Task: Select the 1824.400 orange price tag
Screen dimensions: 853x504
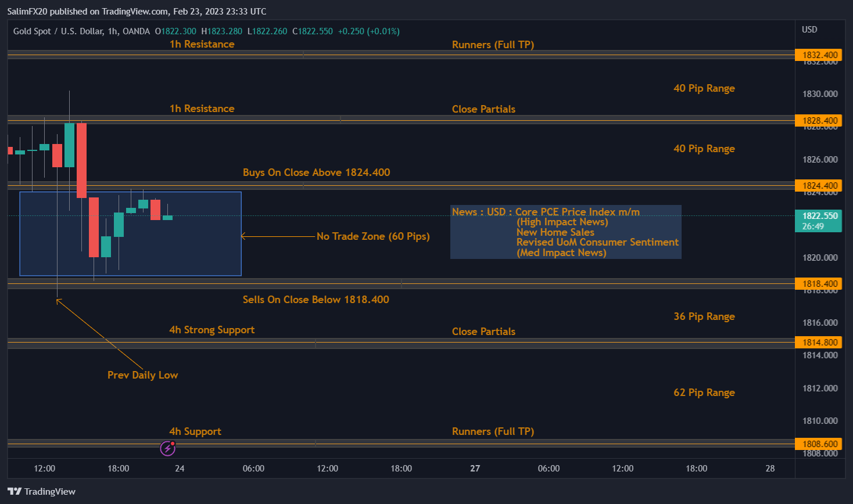Action: pyautogui.click(x=819, y=186)
